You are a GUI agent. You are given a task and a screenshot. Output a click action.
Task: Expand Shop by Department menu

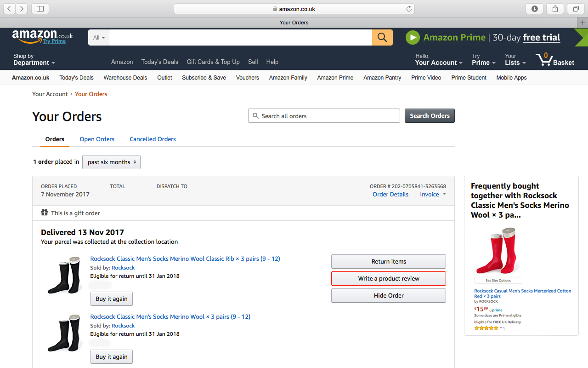(34, 59)
